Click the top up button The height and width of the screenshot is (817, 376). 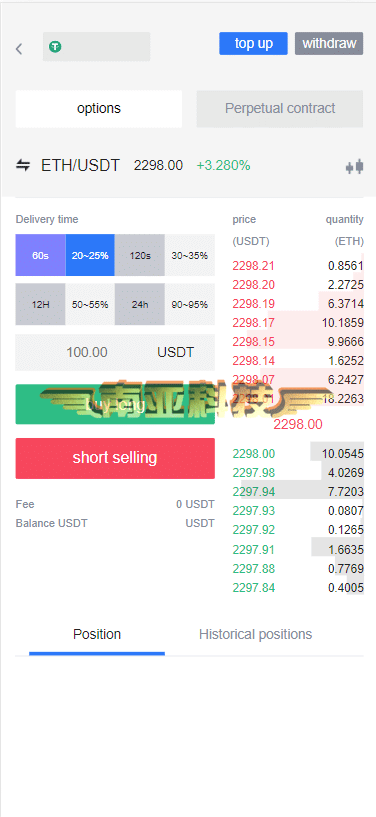(253, 43)
